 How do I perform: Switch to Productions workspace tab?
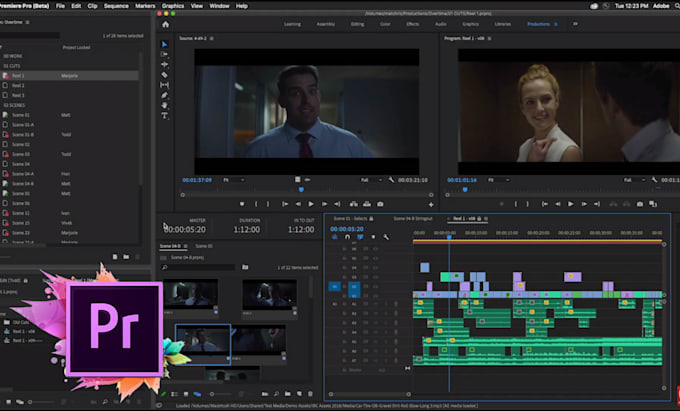coord(539,24)
